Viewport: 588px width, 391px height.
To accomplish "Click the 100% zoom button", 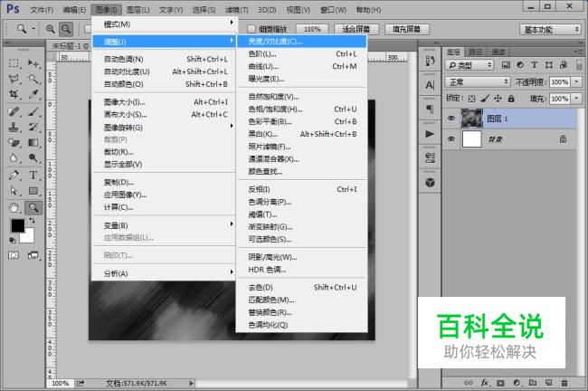I will 312,29.
